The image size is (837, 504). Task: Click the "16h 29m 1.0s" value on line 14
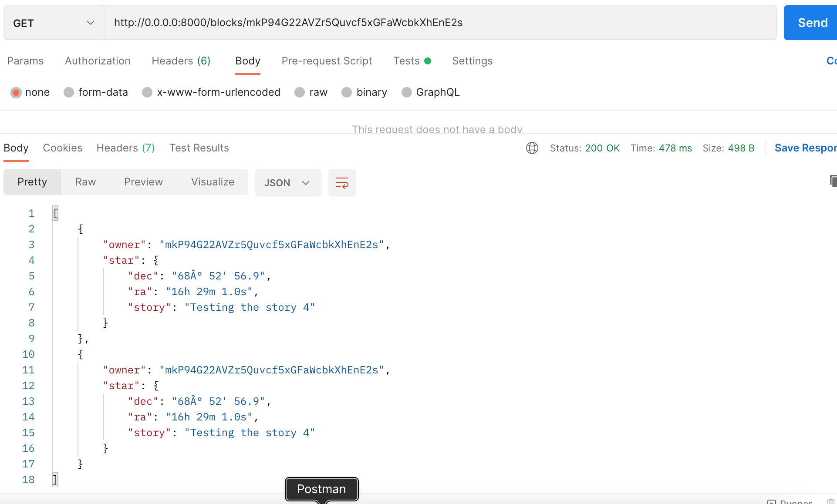209,417
